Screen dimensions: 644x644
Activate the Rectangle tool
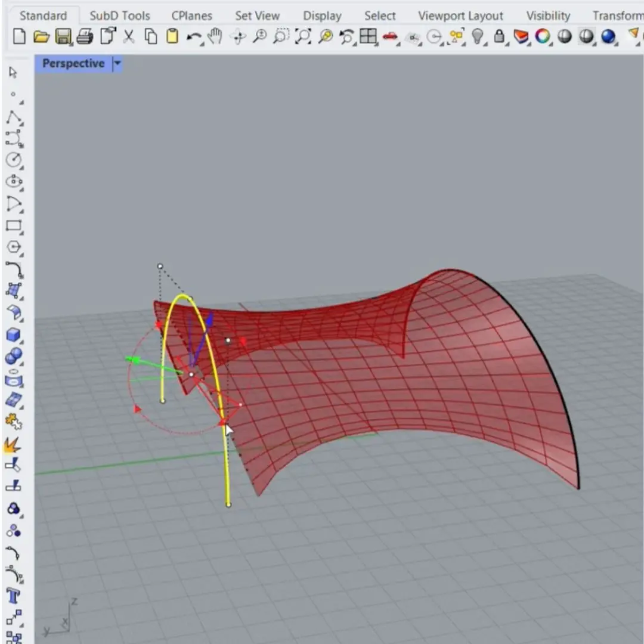[14, 226]
